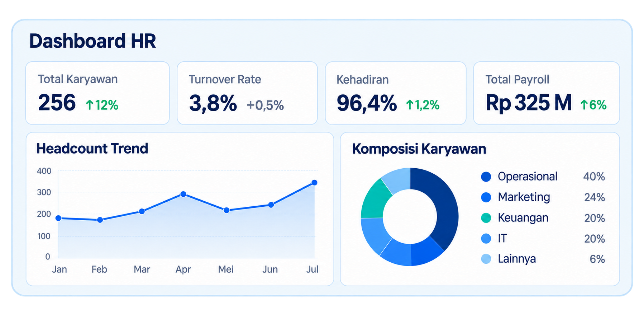Select the Lainnya legend label
This screenshot has width=644, height=314.
pyautogui.click(x=517, y=259)
